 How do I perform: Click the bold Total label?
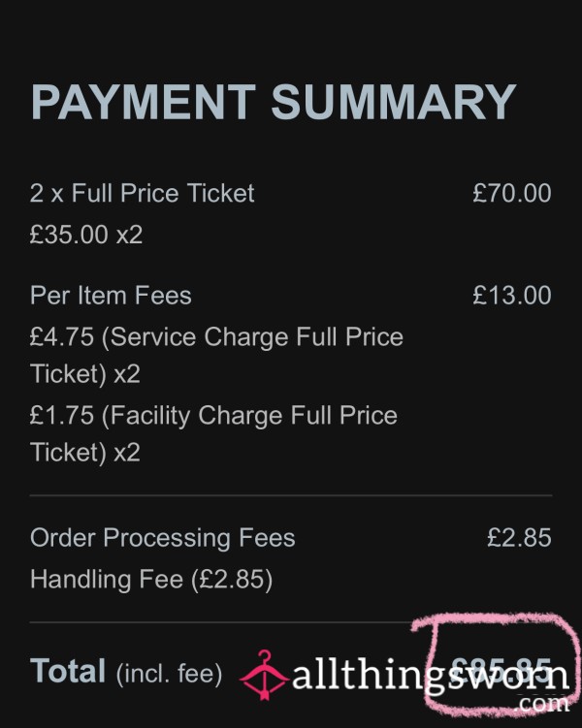tap(68, 671)
